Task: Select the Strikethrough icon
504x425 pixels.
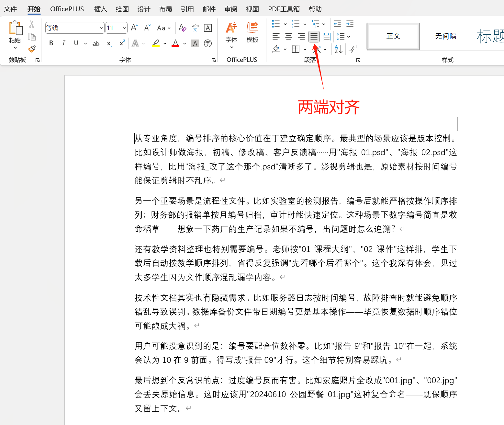Action: coord(96,43)
